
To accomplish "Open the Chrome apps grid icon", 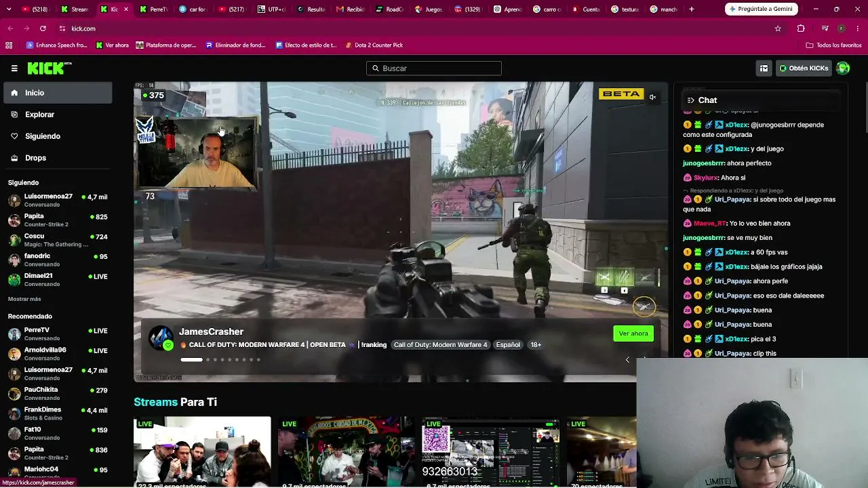I will pos(9,45).
